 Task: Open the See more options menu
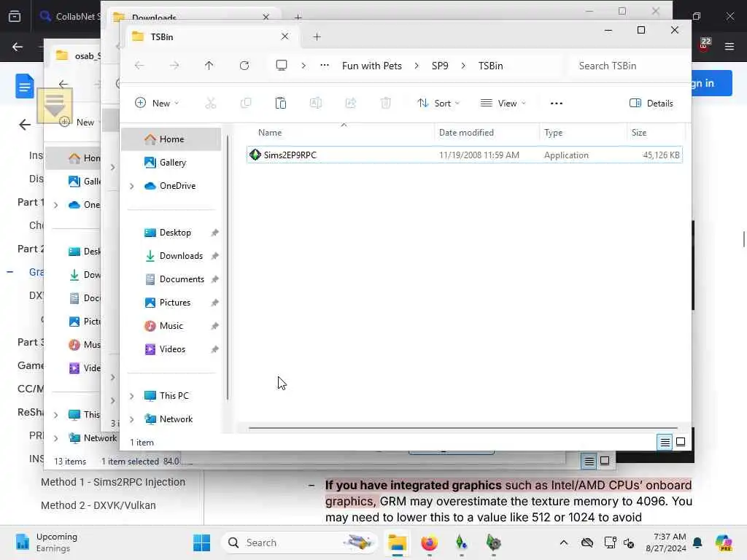coord(557,104)
